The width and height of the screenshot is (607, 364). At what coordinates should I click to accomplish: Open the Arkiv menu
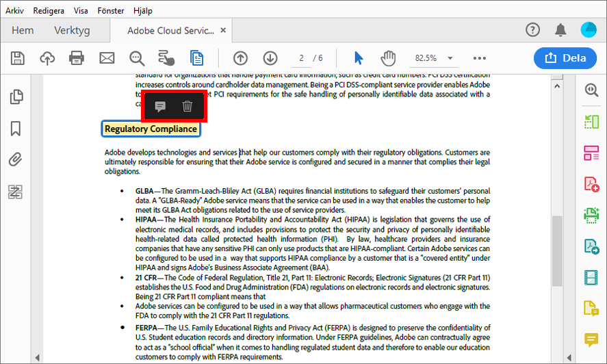coord(14,10)
